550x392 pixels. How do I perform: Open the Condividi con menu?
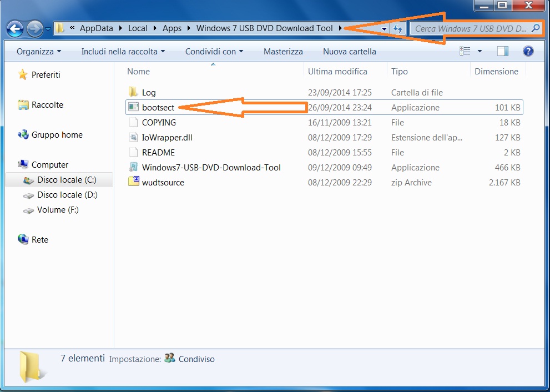pos(214,52)
